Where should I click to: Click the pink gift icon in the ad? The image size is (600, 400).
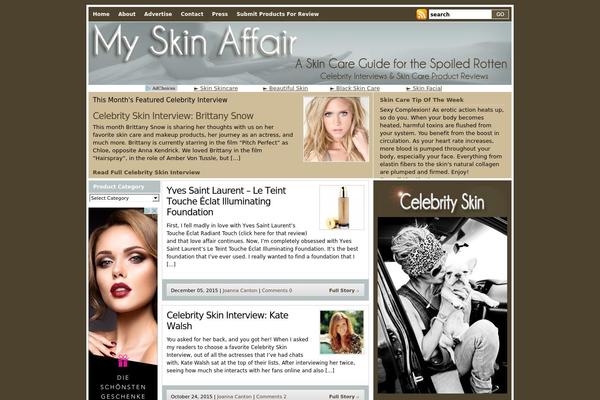pyautogui.click(x=122, y=361)
